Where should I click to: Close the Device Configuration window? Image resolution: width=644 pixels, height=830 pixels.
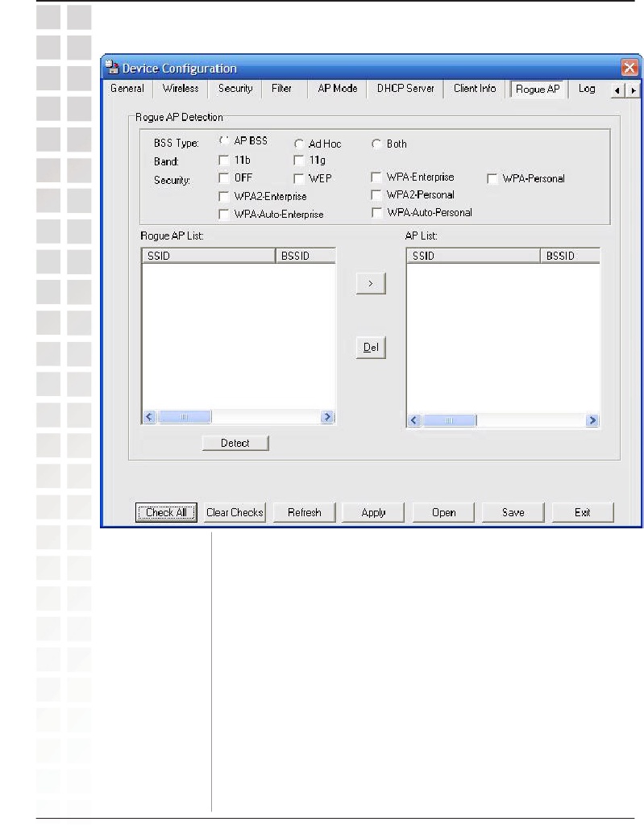pyautogui.click(x=629, y=69)
